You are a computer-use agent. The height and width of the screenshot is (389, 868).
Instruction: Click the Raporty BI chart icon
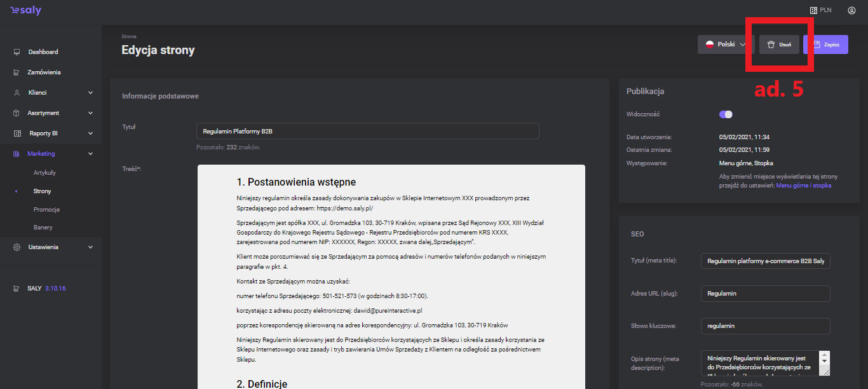[x=17, y=133]
